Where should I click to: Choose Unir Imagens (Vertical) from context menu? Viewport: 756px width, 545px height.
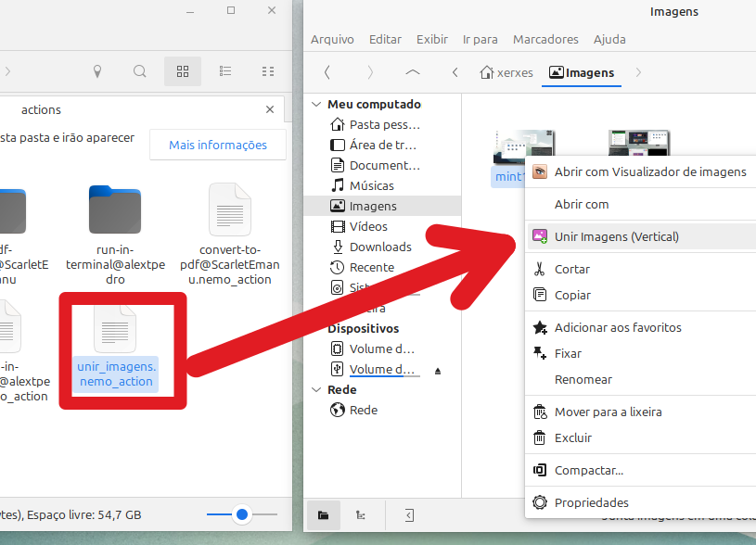616,236
